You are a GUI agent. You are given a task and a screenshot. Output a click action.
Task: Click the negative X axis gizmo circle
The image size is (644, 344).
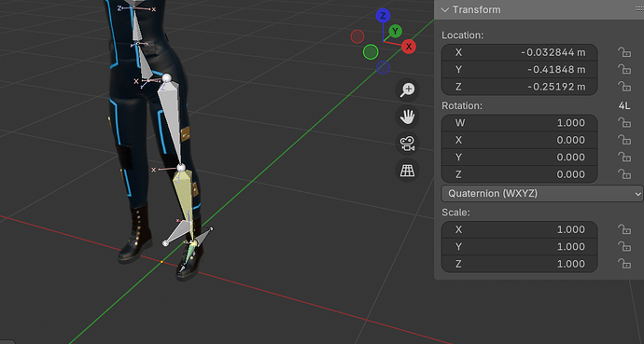[x=357, y=36]
